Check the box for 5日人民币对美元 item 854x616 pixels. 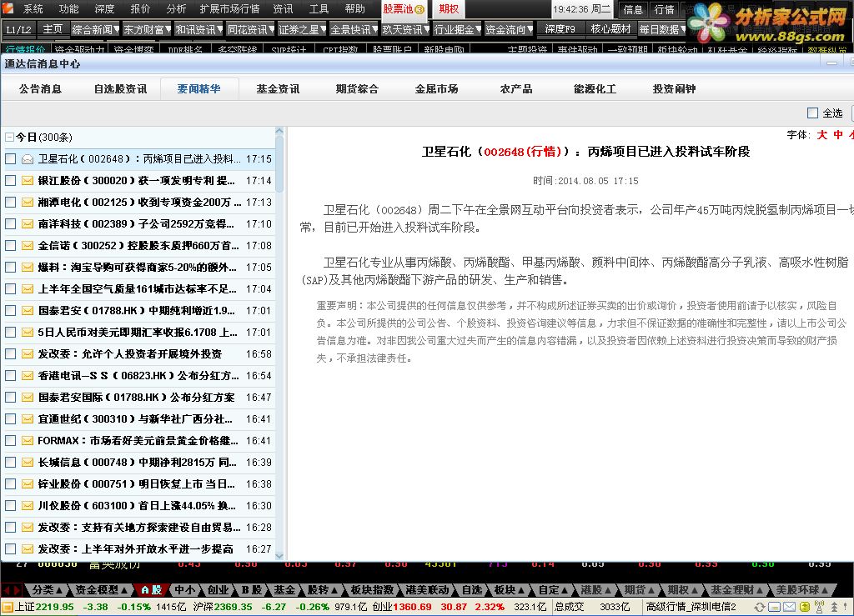click(x=10, y=332)
